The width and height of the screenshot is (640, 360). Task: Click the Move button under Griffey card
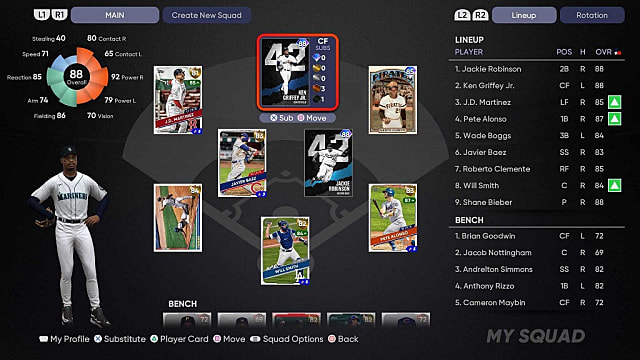tap(312, 118)
